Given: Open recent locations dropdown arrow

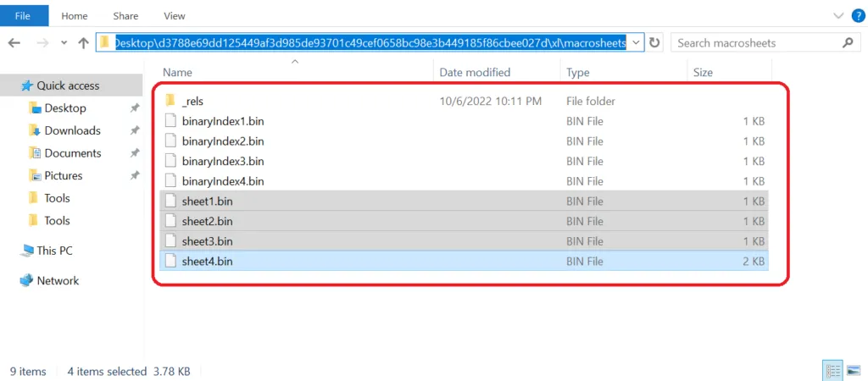Looking at the screenshot, I should click(x=64, y=43).
